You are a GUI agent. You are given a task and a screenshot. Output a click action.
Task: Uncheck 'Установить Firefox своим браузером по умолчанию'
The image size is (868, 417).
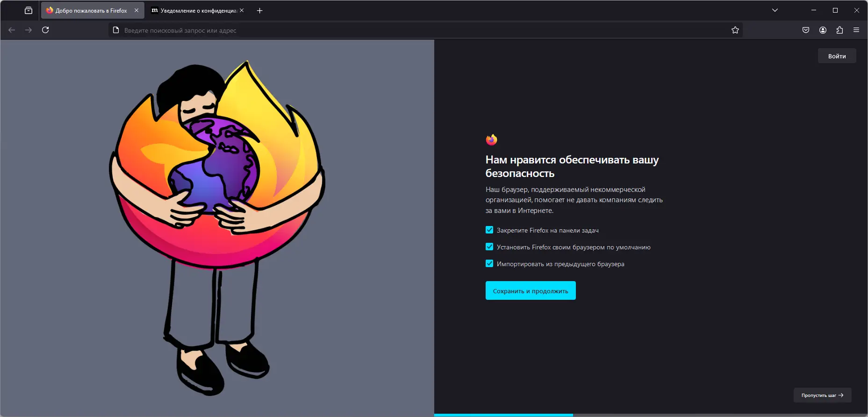click(x=489, y=247)
